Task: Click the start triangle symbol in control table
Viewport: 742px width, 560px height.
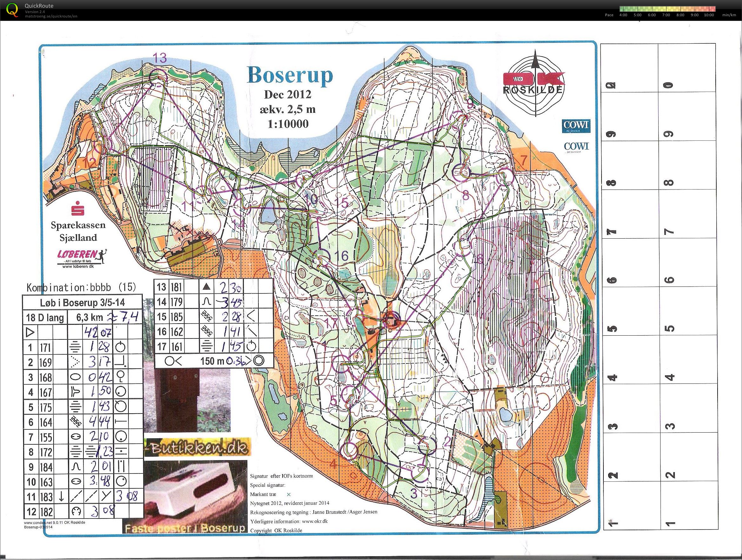Action: coord(30,332)
